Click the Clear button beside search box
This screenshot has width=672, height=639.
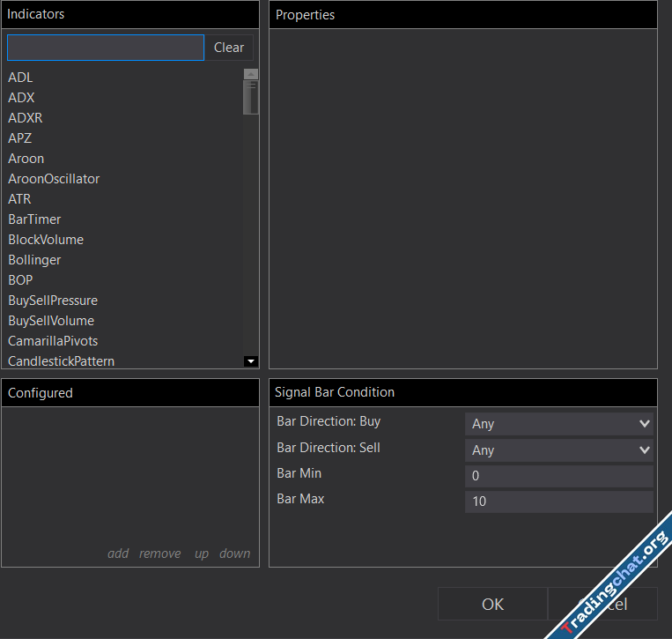tap(229, 48)
